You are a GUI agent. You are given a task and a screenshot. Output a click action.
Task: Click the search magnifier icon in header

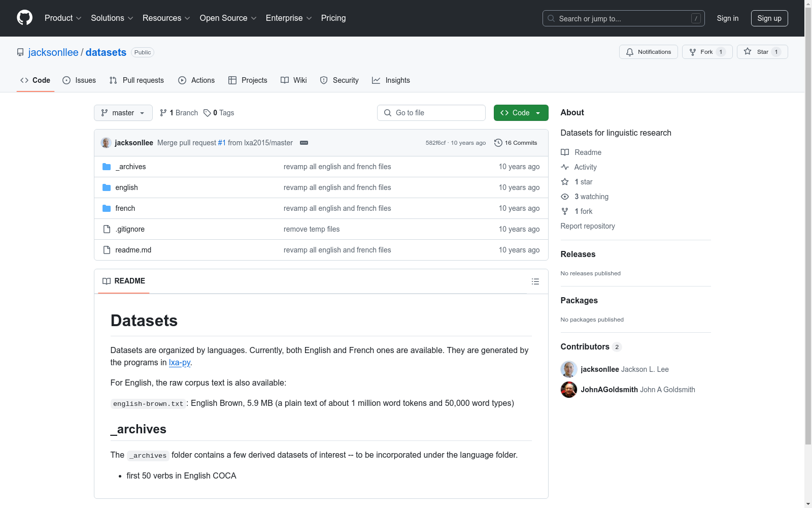coord(551,18)
